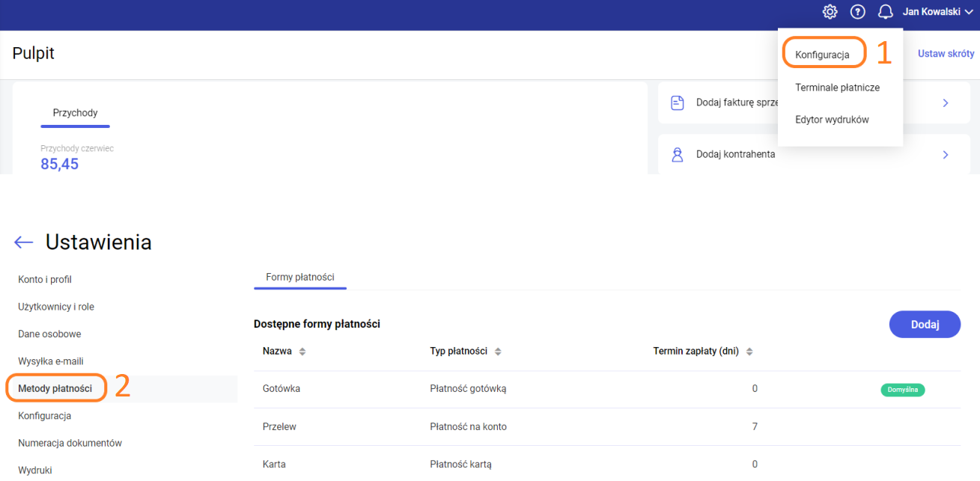Sort by Nazwa column arrows
980x481 pixels.
coord(302,352)
